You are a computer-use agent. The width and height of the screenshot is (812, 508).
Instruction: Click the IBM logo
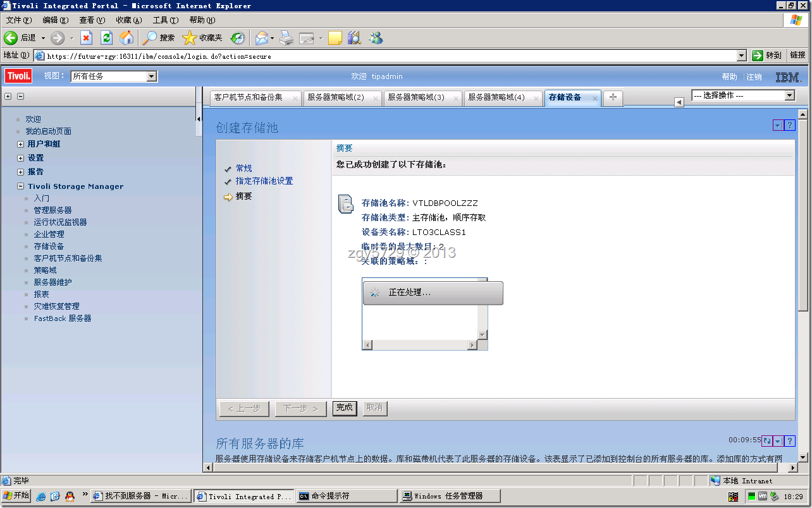pyautogui.click(x=788, y=77)
